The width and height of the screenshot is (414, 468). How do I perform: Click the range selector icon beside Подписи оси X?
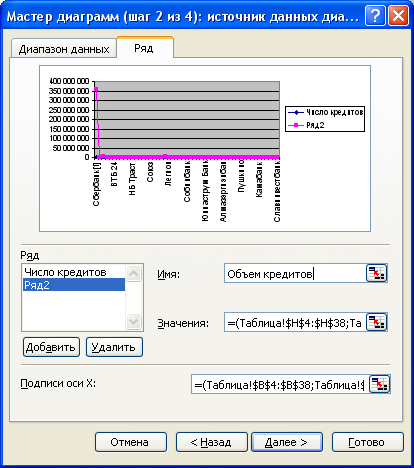(380, 384)
